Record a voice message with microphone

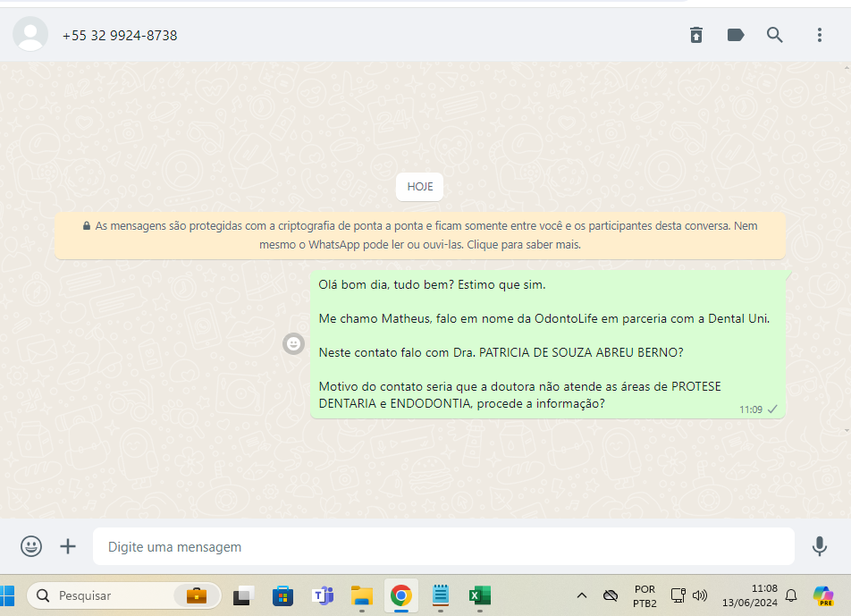(x=820, y=546)
